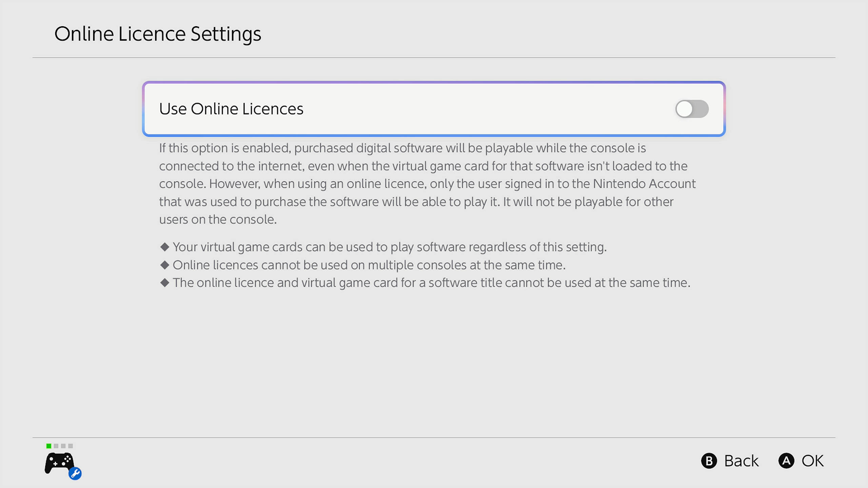
Task: Click the Online Licence Settings page title
Action: click(x=158, y=34)
